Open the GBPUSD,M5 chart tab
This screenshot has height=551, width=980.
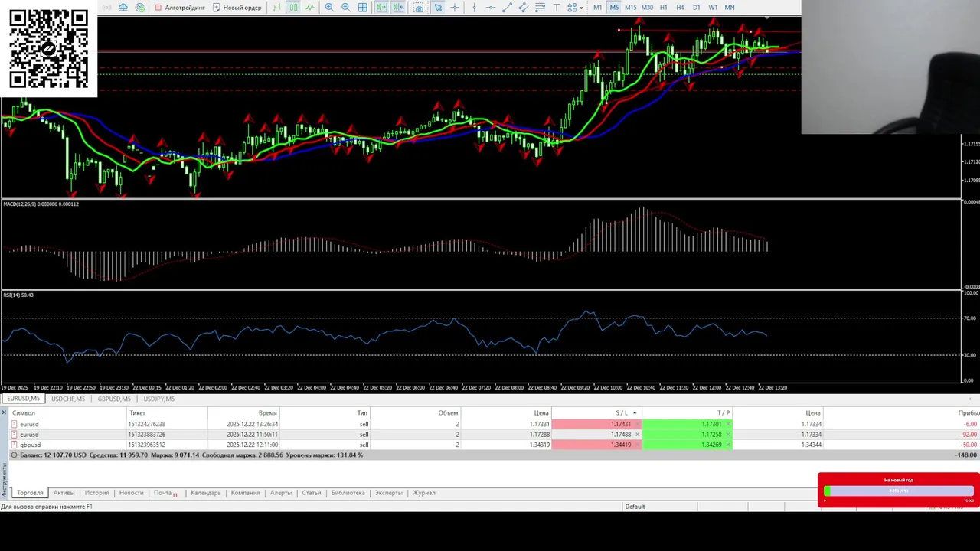tap(114, 399)
